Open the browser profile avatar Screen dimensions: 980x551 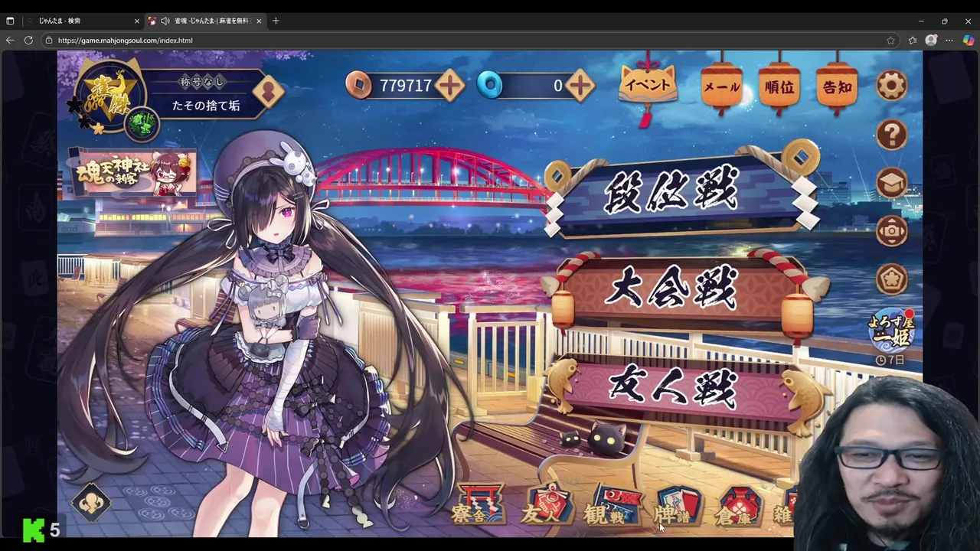(x=931, y=40)
